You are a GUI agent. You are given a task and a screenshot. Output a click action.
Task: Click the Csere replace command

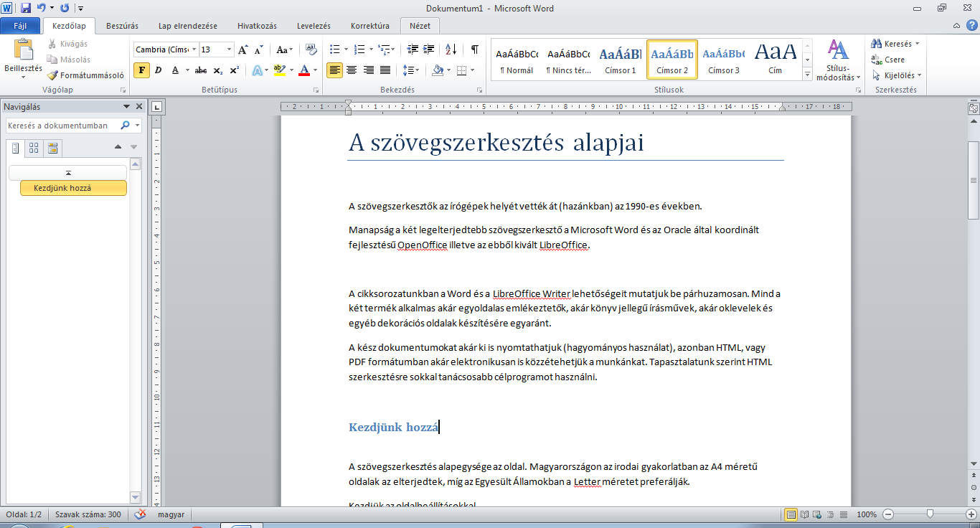888,60
